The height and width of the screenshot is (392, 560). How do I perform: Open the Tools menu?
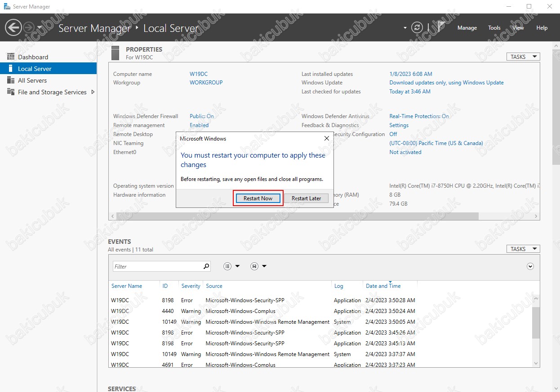494,28
